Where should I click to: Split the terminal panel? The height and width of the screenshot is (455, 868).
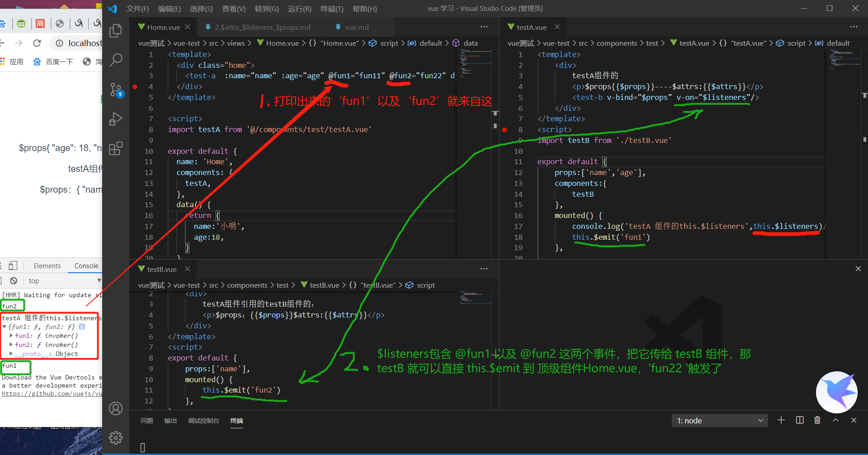click(x=800, y=420)
